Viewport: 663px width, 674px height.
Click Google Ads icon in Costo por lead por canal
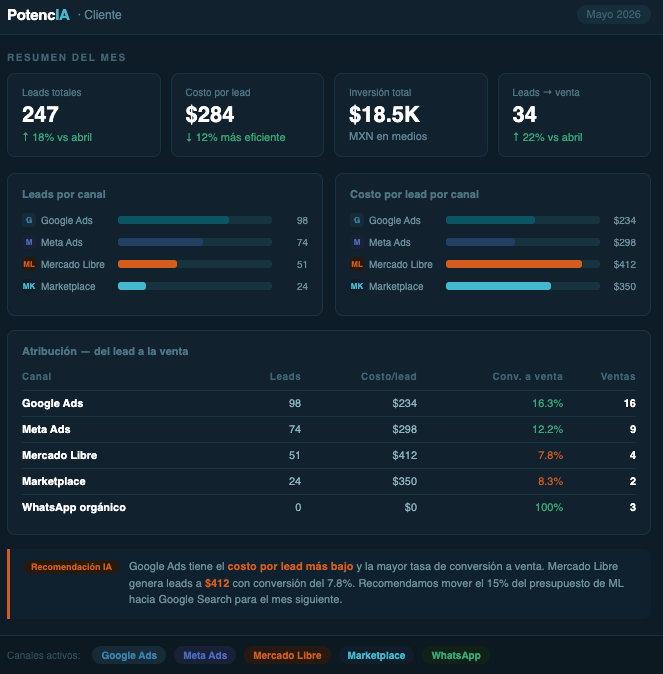[x=357, y=220]
